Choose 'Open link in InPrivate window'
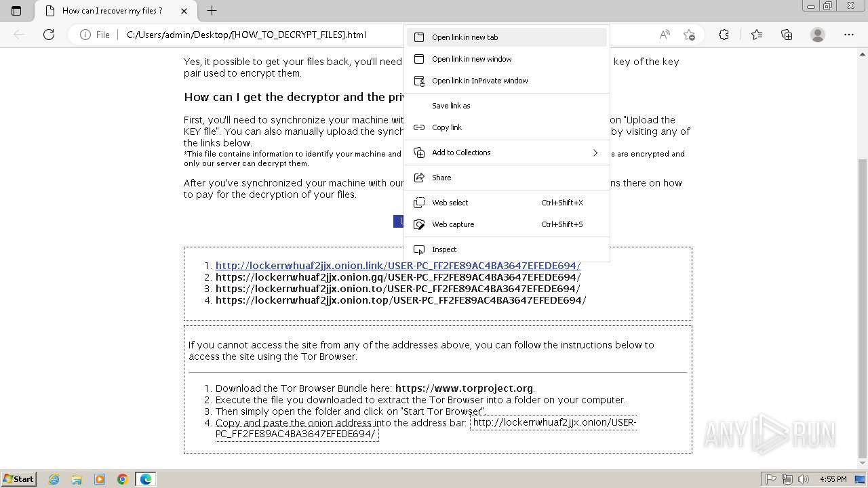Screen dimensions: 868x488 (507, 81)
